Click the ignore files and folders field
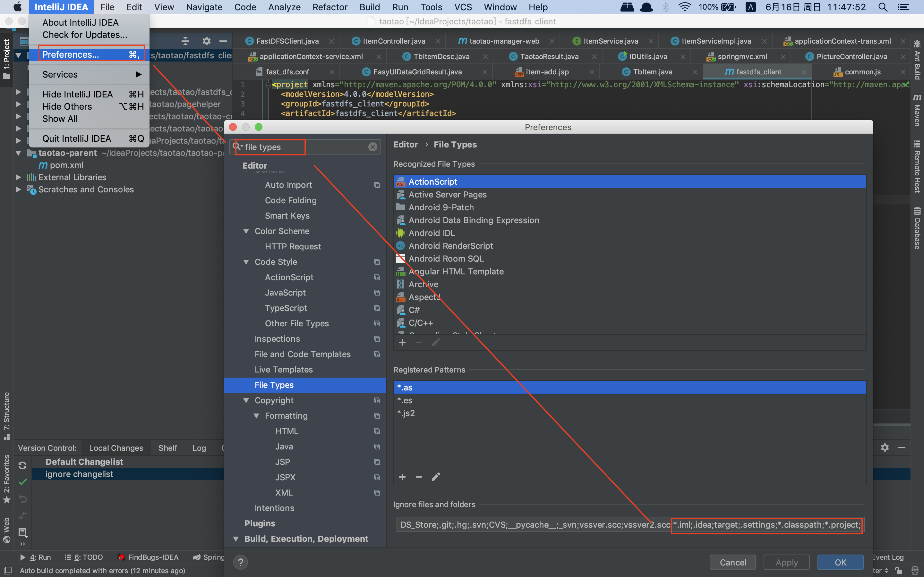The width and height of the screenshot is (924, 577). click(535, 525)
